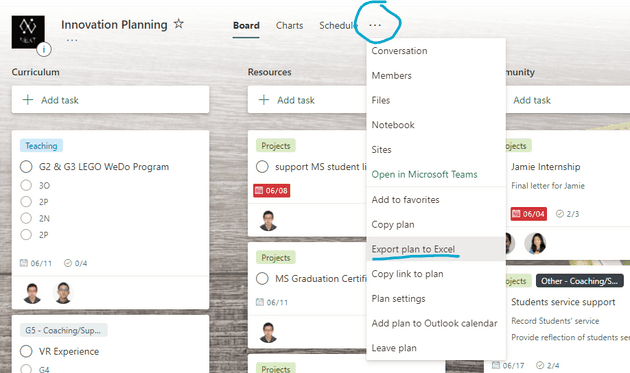Mark VR Experience task complete

tap(26, 351)
